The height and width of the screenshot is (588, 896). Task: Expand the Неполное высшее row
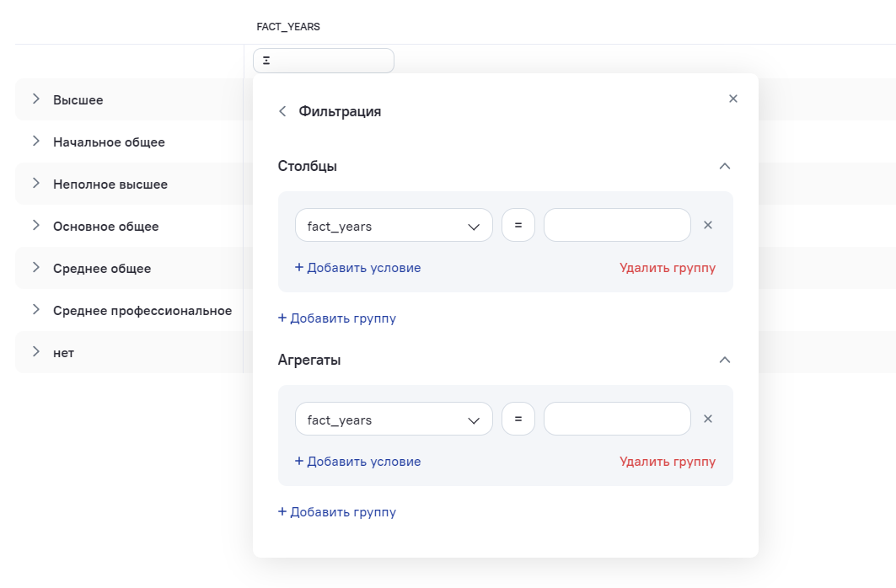click(x=36, y=184)
